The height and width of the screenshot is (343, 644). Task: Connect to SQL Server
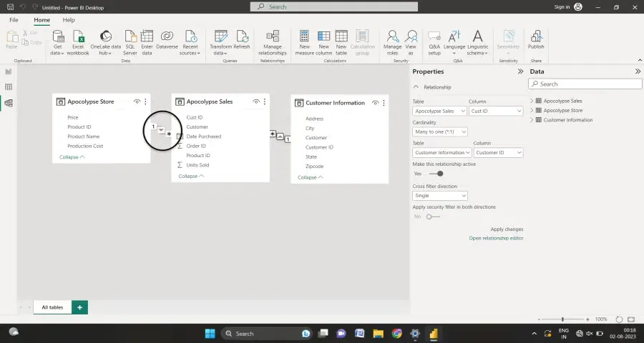(130, 42)
